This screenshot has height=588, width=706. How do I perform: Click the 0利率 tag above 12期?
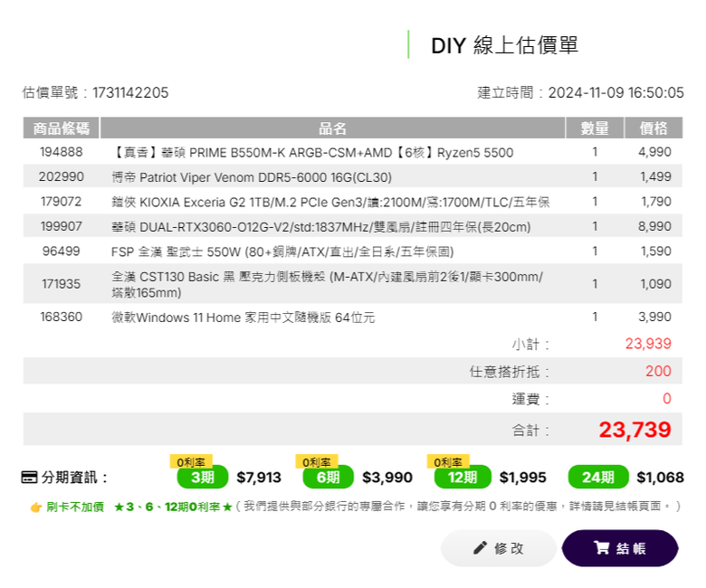pos(448,462)
